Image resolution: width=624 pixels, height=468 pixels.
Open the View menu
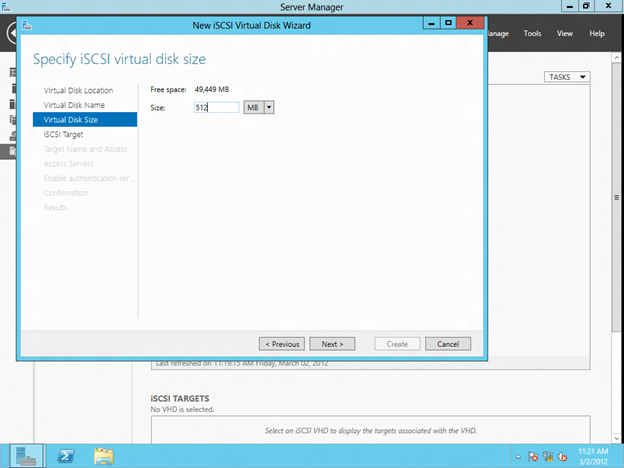(564, 33)
